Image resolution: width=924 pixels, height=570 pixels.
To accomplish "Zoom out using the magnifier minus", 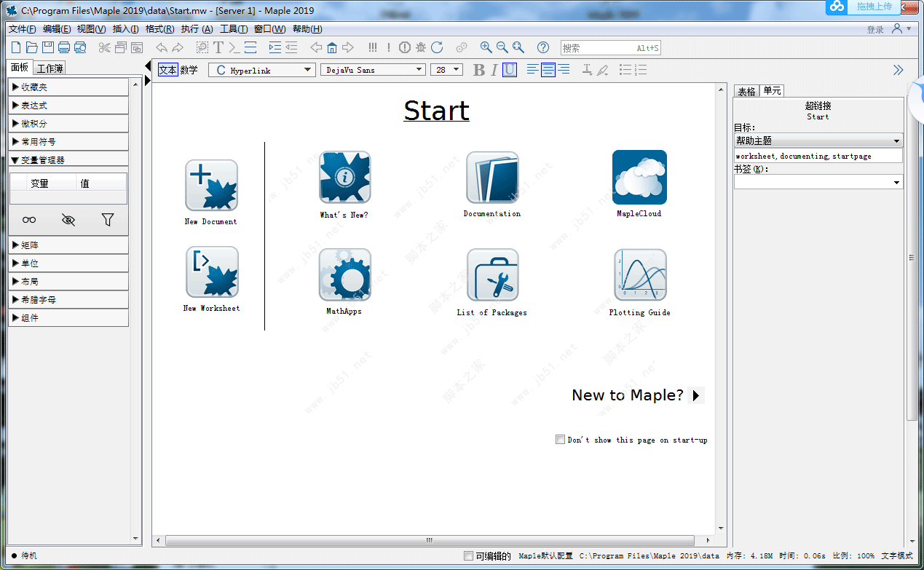I will 502,48.
